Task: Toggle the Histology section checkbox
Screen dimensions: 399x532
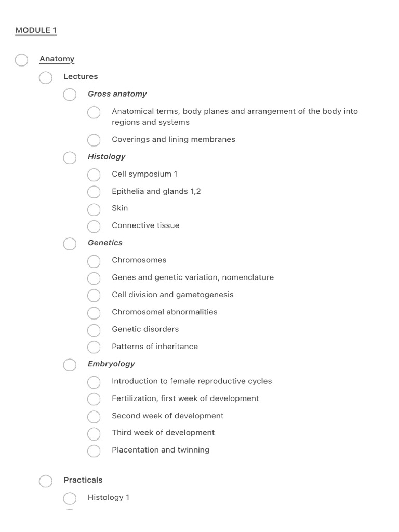Action: point(70,158)
